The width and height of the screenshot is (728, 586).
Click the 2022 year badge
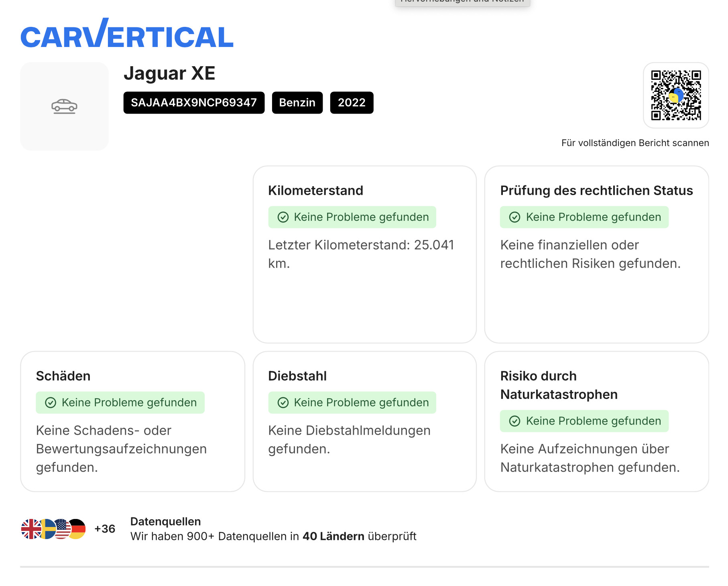tap(352, 103)
